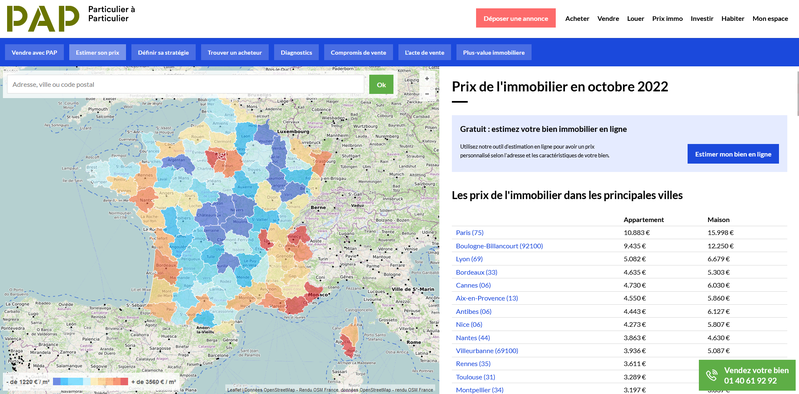Open the Paris (75) price link
The width and height of the screenshot is (799, 394).
(469, 233)
